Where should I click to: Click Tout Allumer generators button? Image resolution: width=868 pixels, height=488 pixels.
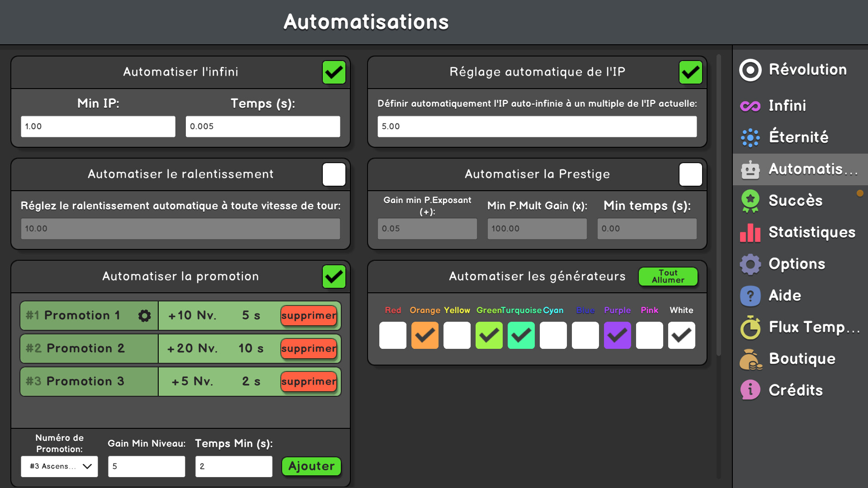[x=668, y=277]
